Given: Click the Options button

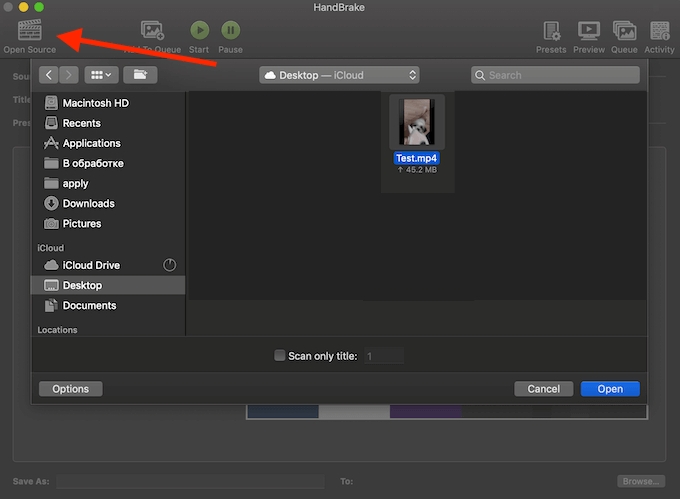Looking at the screenshot, I should click(71, 389).
